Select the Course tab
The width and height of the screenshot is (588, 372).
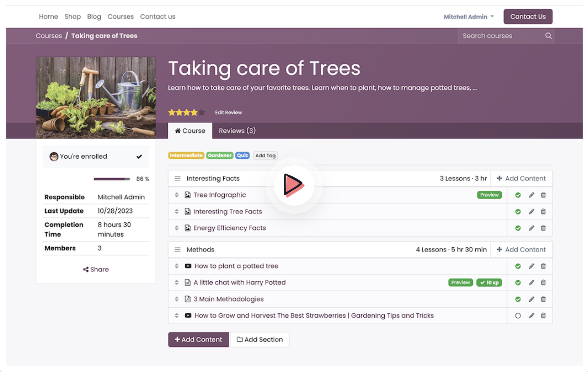tap(190, 131)
